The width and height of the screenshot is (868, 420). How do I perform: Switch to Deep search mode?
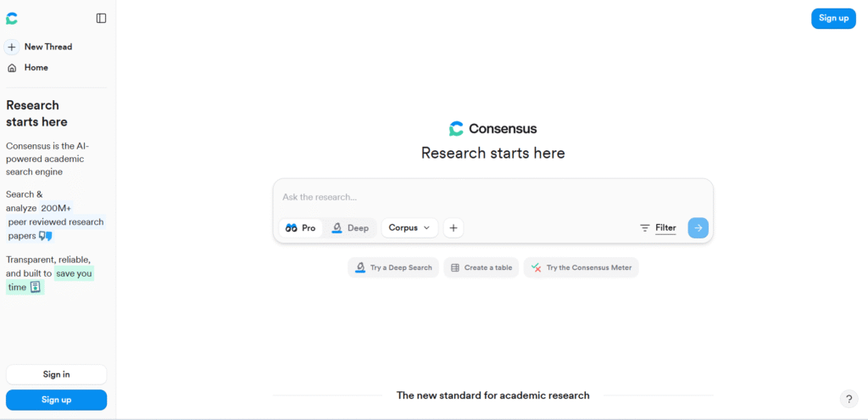point(351,228)
